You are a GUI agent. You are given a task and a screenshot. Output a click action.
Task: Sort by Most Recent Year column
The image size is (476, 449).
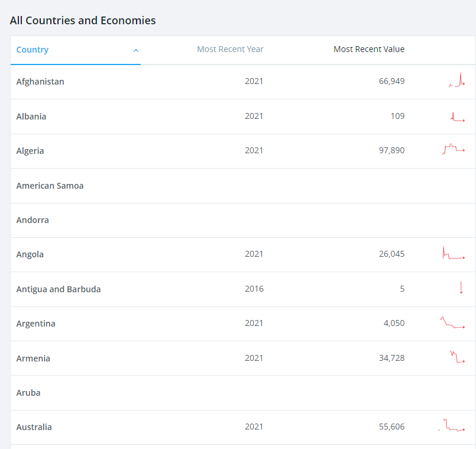point(230,49)
